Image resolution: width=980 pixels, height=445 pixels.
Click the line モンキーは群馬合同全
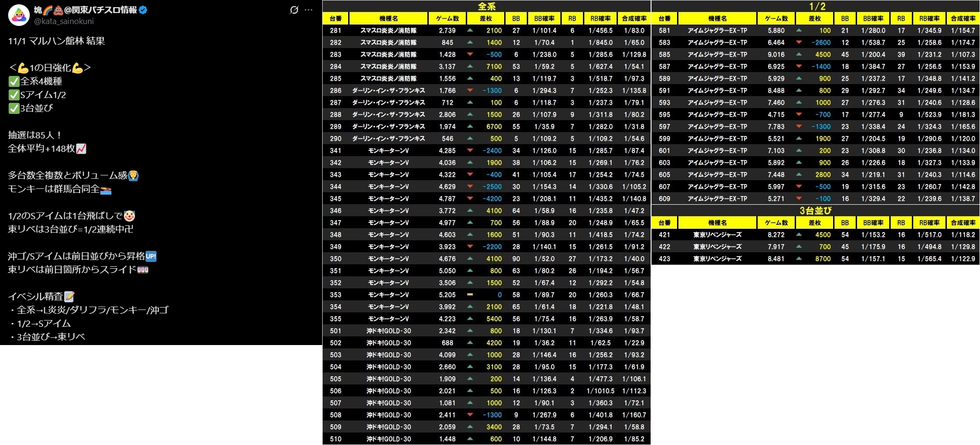tap(54, 189)
